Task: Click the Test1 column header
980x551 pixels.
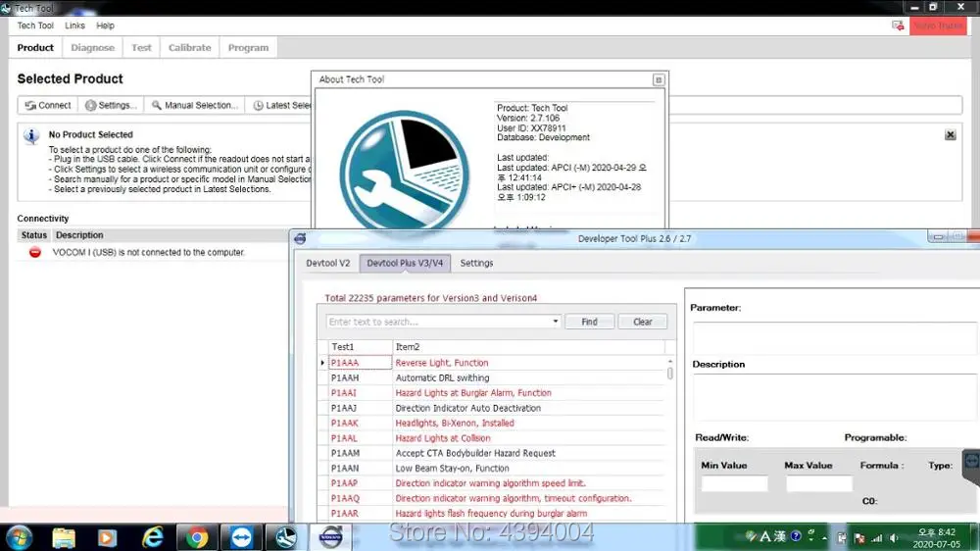Action: click(360, 346)
